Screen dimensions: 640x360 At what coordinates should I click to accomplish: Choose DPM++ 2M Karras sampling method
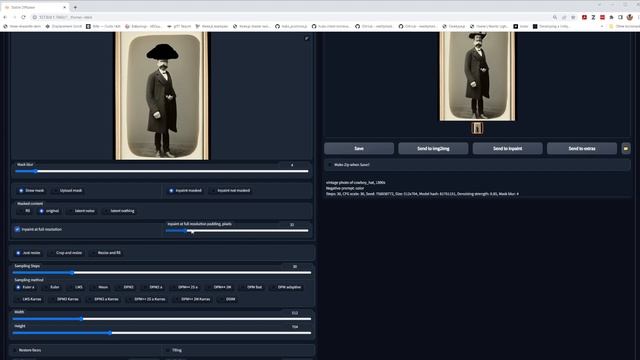pos(193,299)
